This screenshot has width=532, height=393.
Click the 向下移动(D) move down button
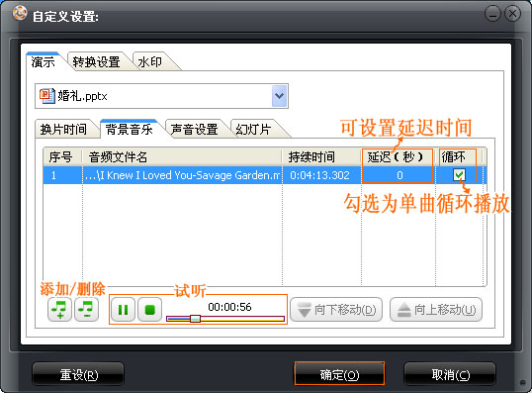[x=336, y=310]
